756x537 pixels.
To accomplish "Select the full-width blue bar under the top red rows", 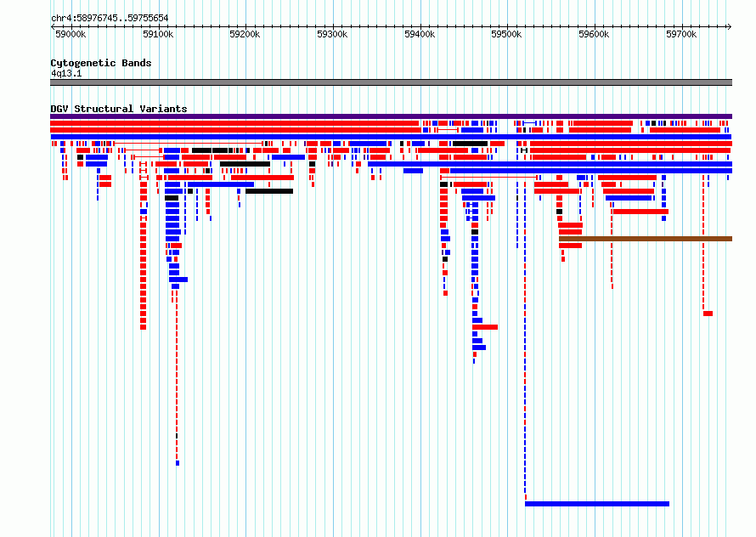I will click(x=391, y=137).
